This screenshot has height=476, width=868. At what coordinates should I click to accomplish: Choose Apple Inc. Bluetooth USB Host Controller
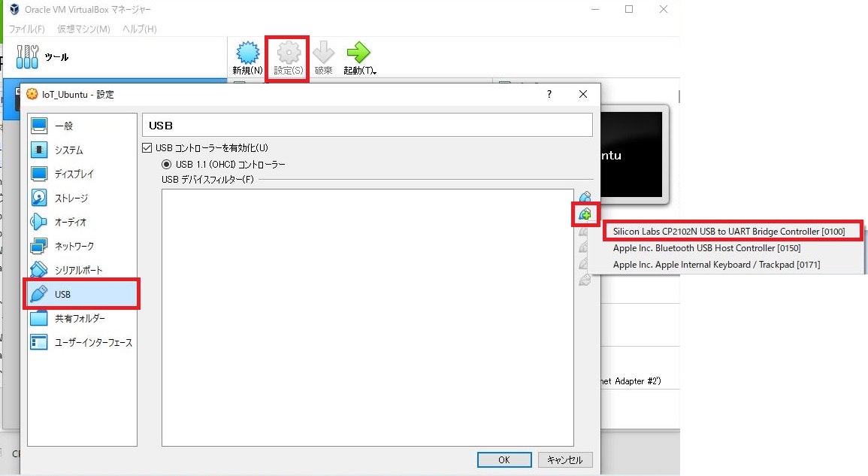[706, 248]
